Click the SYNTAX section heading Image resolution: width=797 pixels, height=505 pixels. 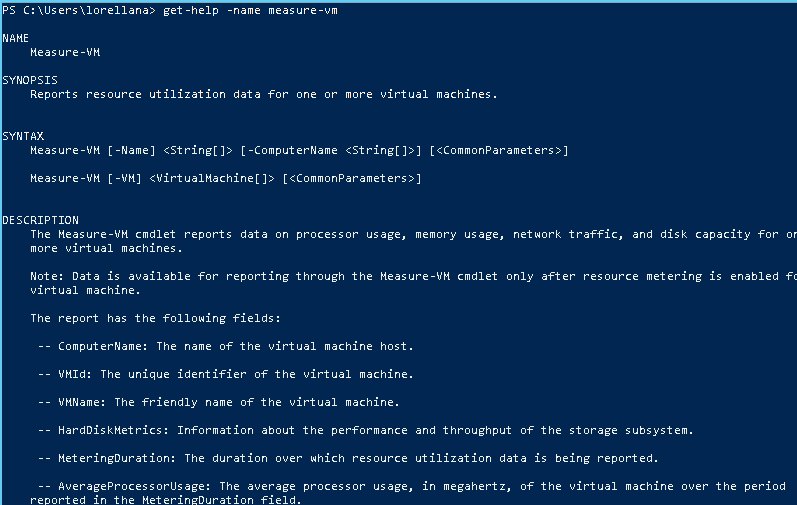point(23,136)
